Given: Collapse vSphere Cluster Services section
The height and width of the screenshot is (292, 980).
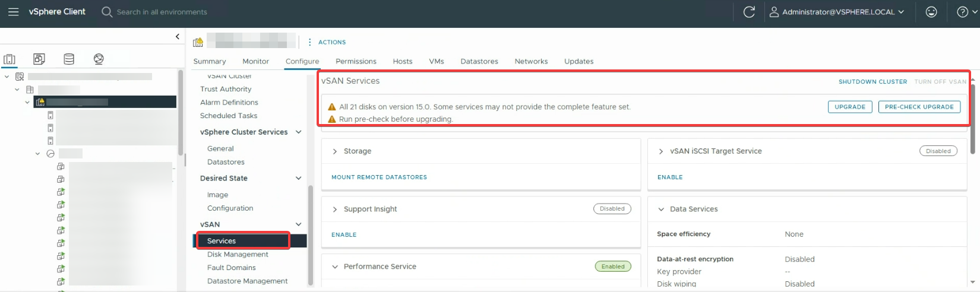Looking at the screenshot, I should tap(298, 132).
